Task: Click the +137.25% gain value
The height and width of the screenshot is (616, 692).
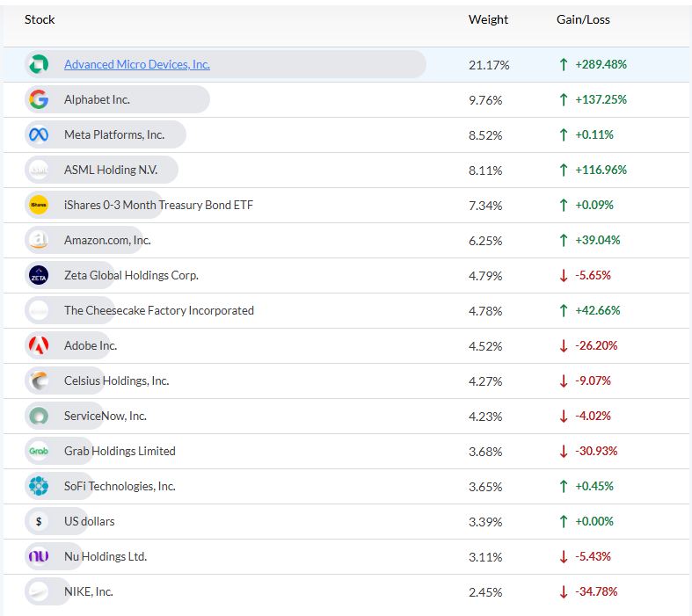Action: pyautogui.click(x=601, y=99)
